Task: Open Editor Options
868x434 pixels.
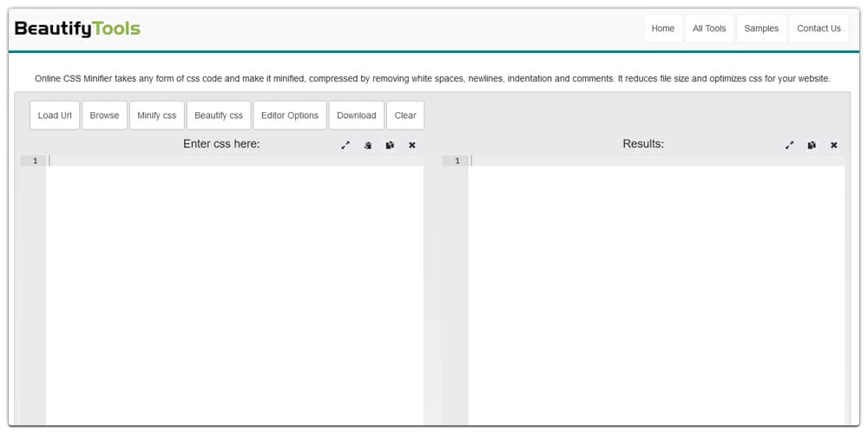Action: [290, 115]
